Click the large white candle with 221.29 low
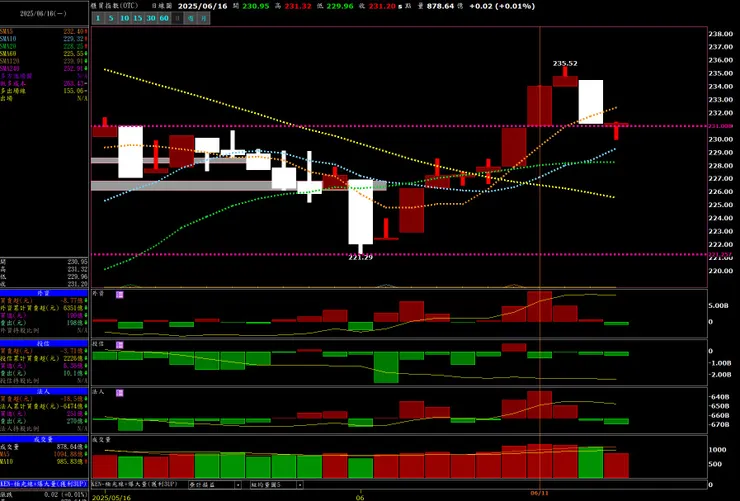Image resolution: width=740 pixels, height=501 pixels. point(361,212)
